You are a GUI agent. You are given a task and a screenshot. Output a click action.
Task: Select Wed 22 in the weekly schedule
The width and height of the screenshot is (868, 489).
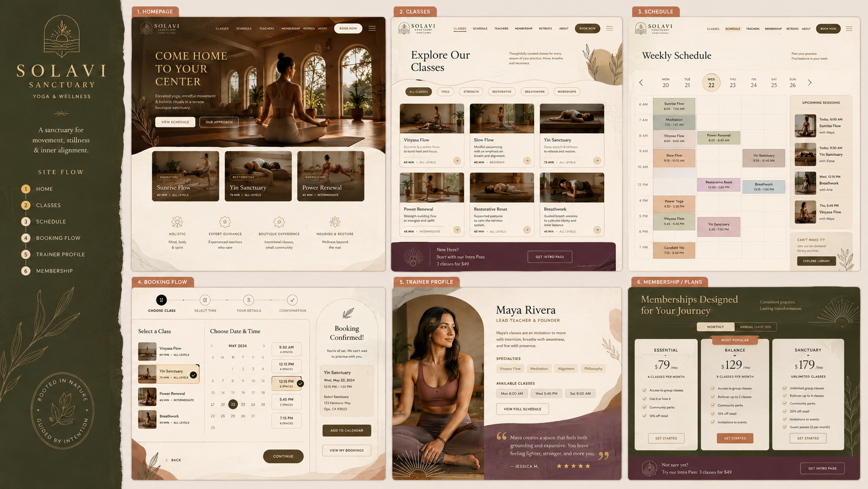(711, 83)
